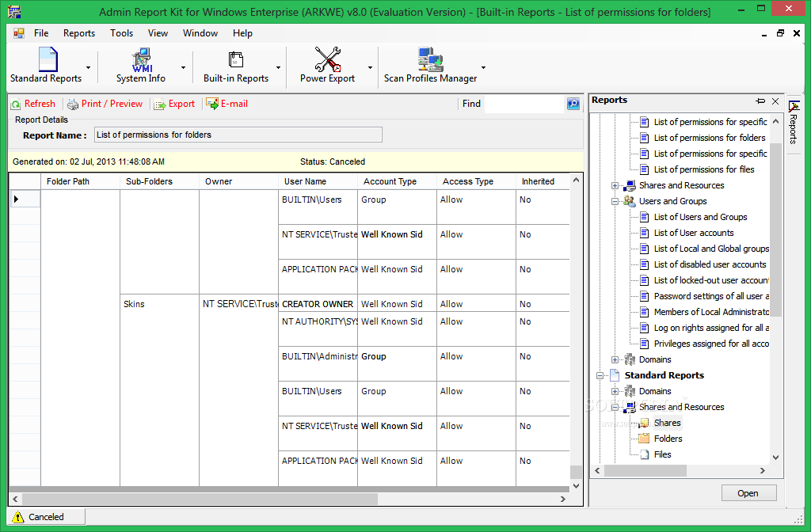Open the Standard Reports toolbar icon

[x=48, y=59]
